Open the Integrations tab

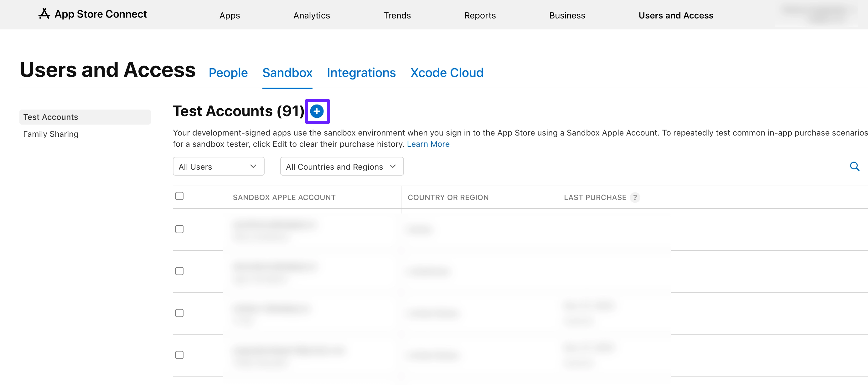361,72
